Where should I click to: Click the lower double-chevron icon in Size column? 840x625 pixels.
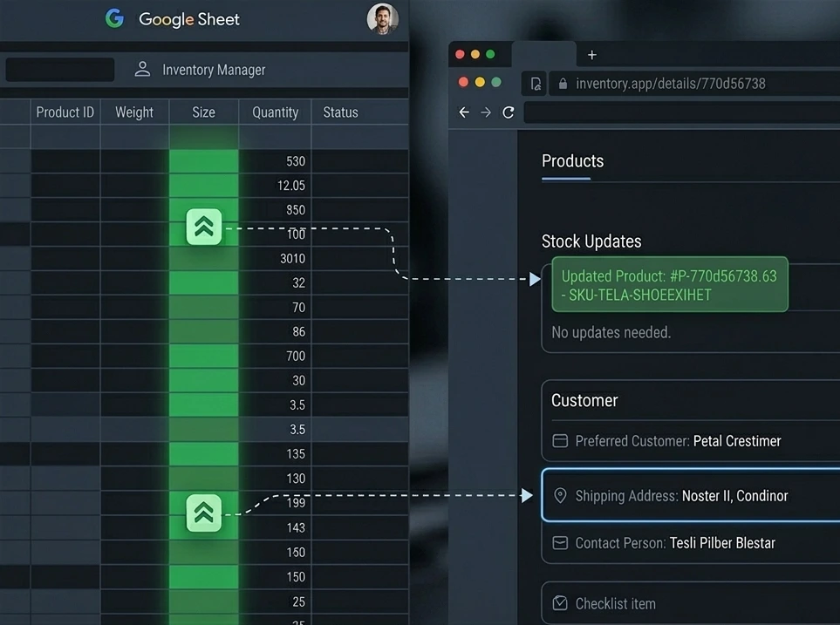click(x=204, y=513)
